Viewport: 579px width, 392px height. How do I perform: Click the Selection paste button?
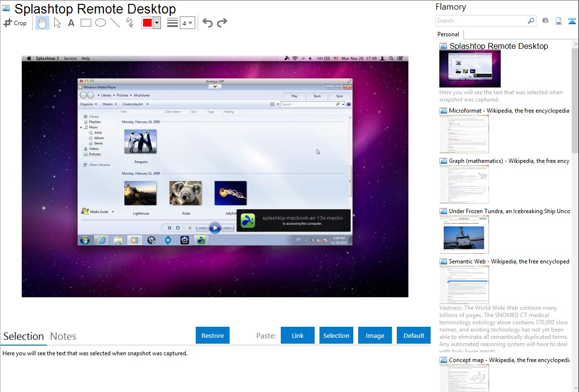pyautogui.click(x=336, y=335)
